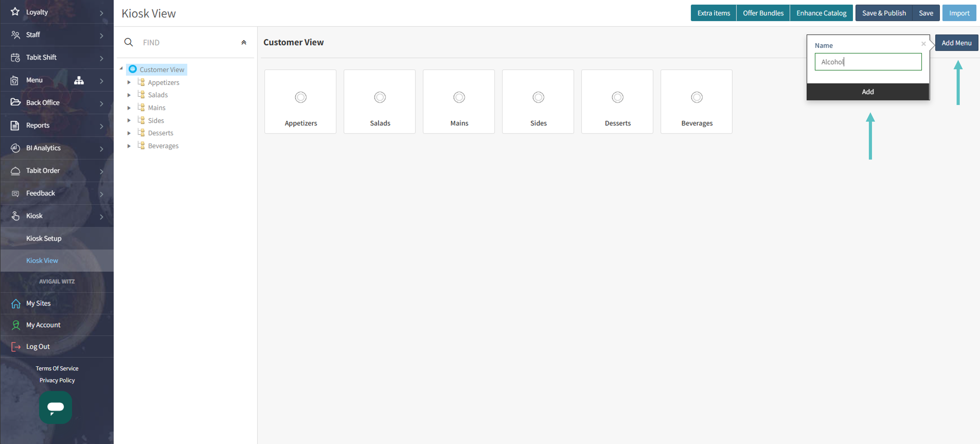Close the Name popup with X

[x=923, y=44]
